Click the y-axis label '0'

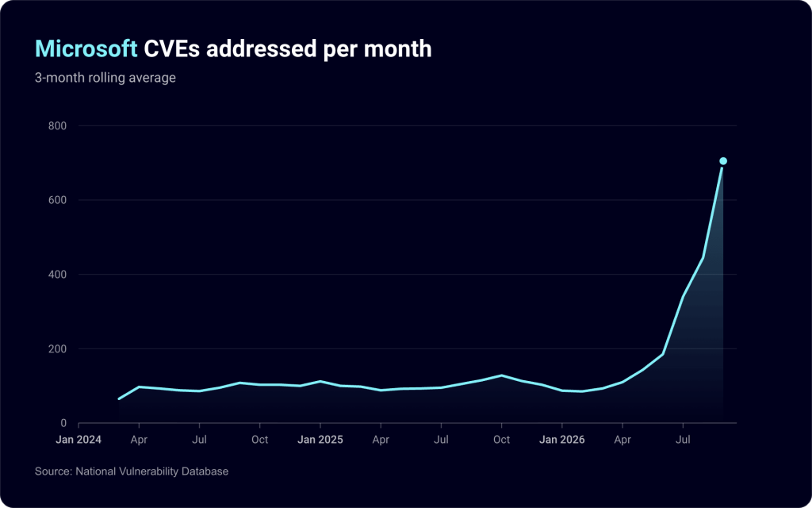63,423
